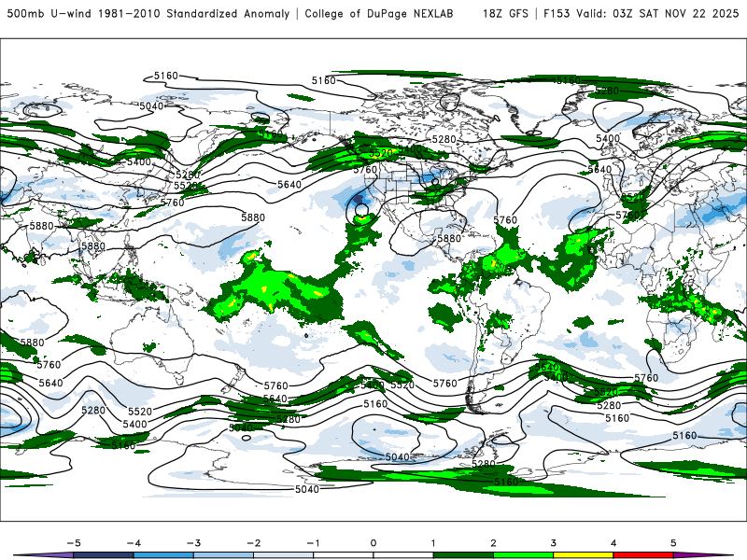Click the '18Z GFS' model run label
The width and height of the screenshot is (747, 560).
point(505,13)
